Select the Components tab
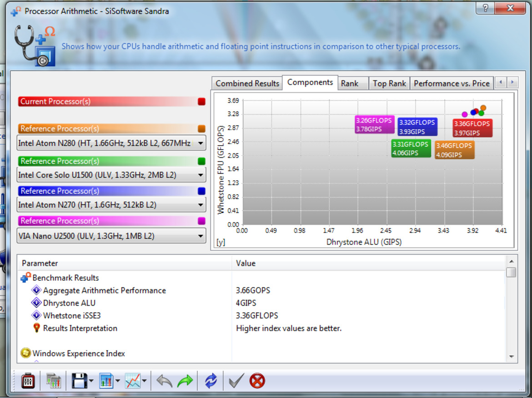This screenshot has width=532, height=398. (310, 82)
